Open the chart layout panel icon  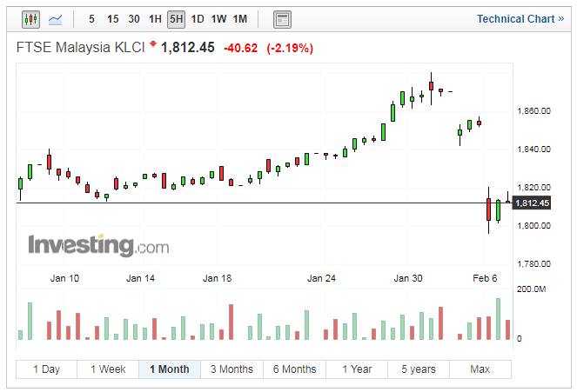282,19
